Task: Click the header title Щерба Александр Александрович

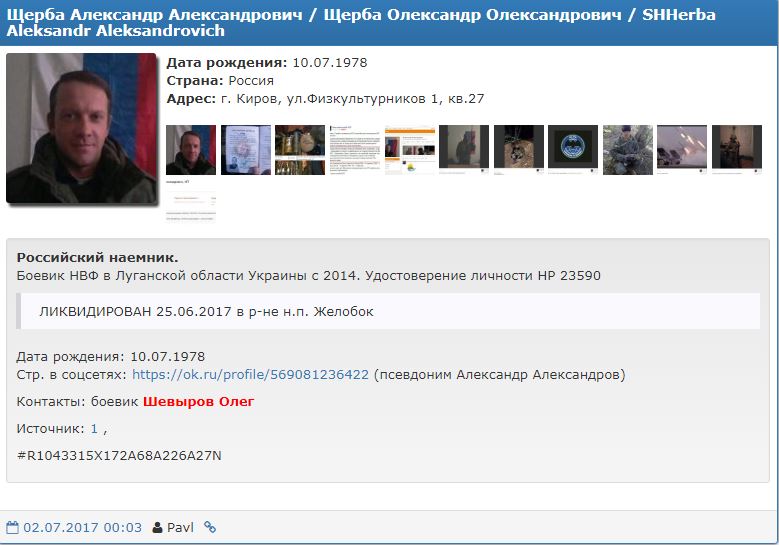Action: (154, 15)
